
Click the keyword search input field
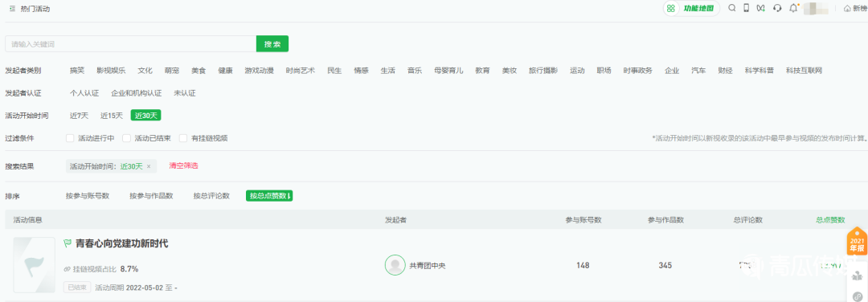coord(131,43)
